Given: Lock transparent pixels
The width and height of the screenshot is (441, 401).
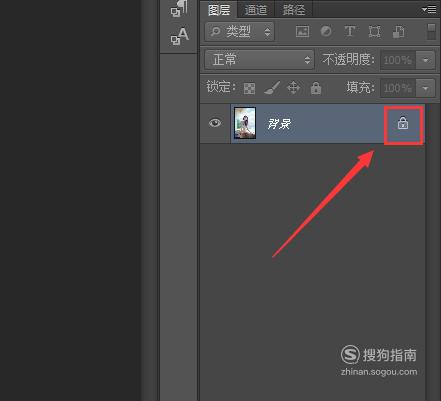Looking at the screenshot, I should 249,88.
